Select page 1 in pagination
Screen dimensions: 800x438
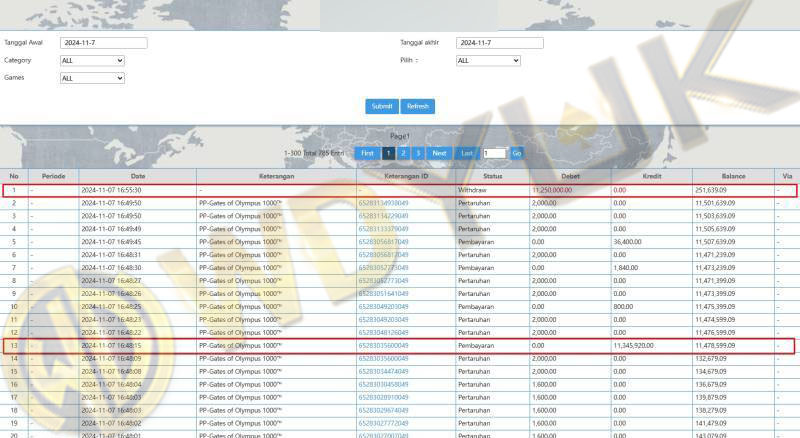388,153
